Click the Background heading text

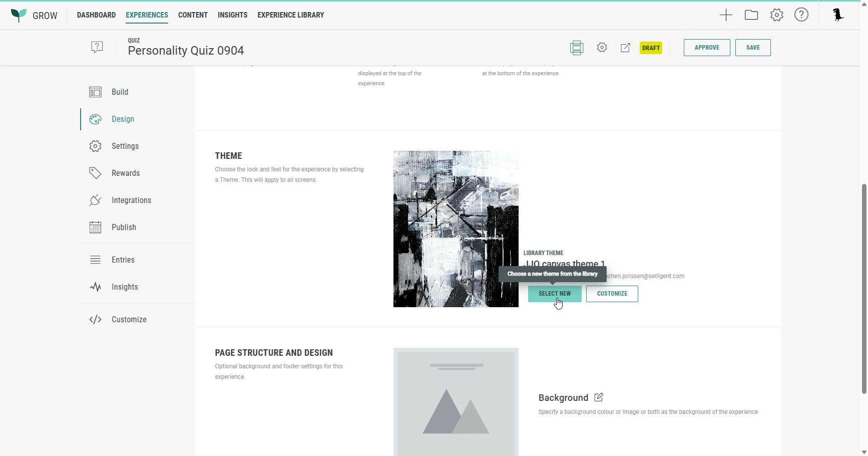tap(563, 398)
